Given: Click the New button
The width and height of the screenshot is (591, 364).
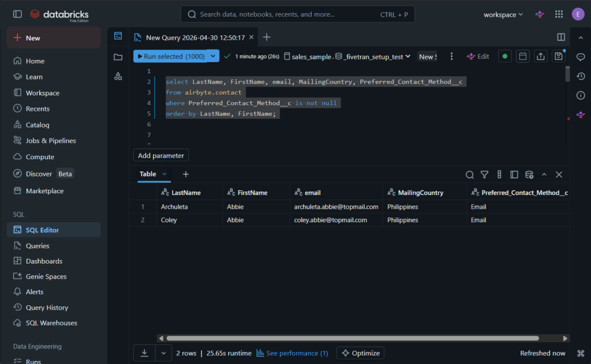Looking at the screenshot, I should [x=54, y=37].
